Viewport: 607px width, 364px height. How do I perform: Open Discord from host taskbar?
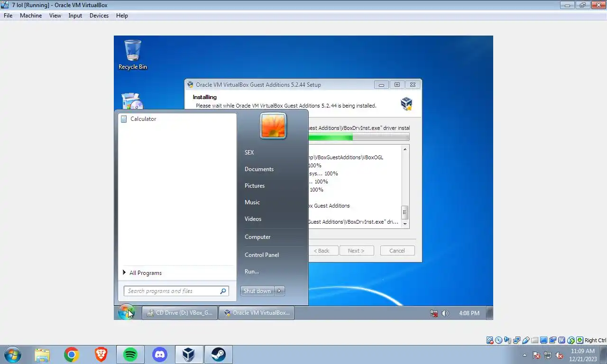tap(159, 355)
